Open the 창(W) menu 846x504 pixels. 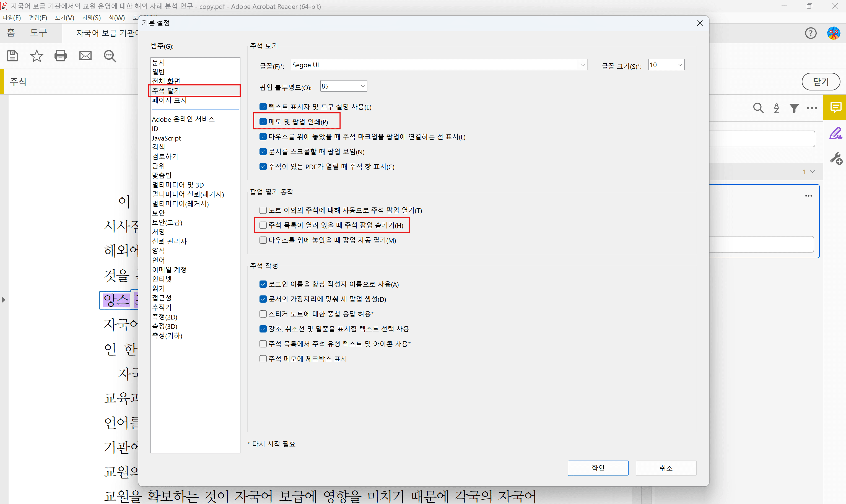117,18
